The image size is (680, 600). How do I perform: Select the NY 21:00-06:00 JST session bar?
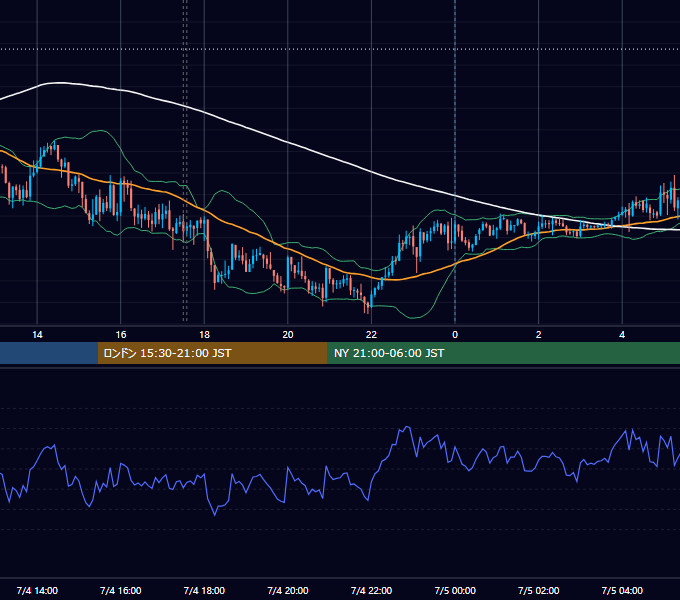[x=503, y=353]
